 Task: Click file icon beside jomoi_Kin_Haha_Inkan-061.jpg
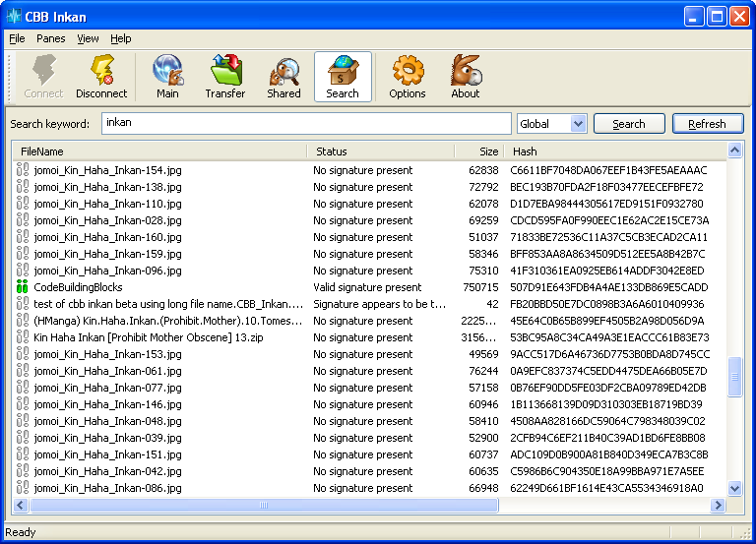23,371
